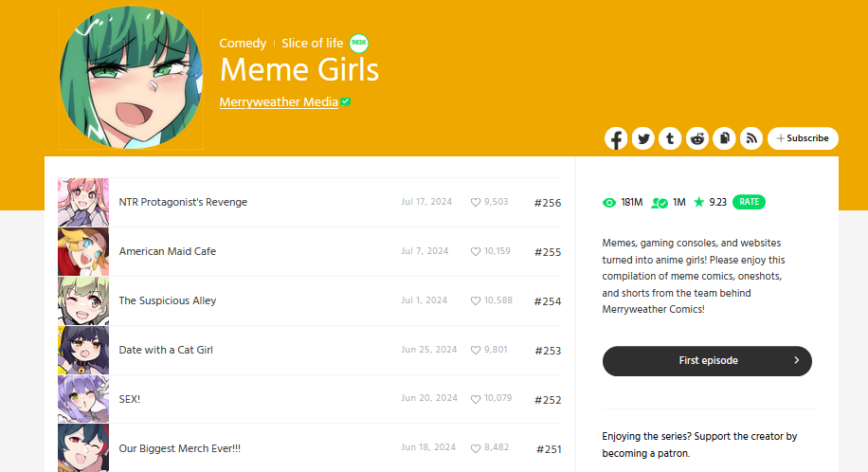Click the Meme Girls series title

click(x=298, y=70)
